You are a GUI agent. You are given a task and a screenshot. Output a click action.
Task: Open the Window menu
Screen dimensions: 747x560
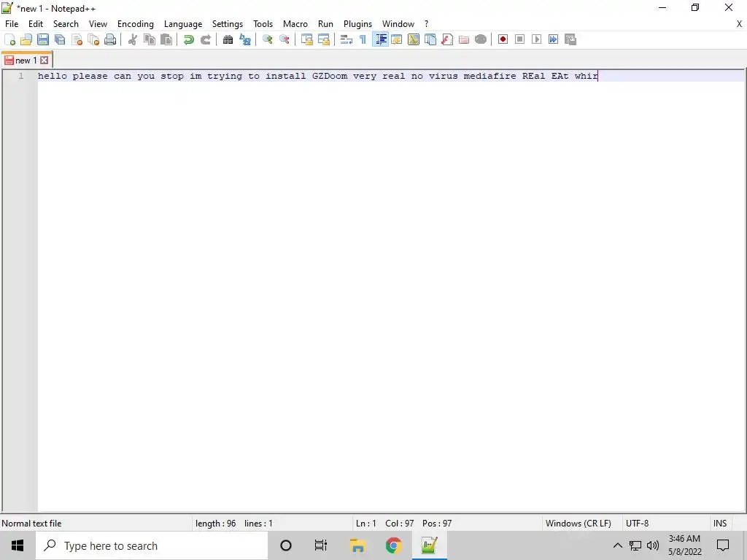(x=398, y=24)
